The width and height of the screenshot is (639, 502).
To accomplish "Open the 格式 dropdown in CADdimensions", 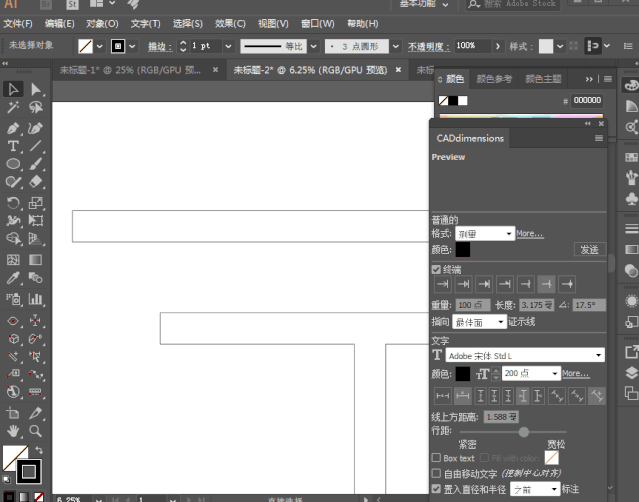I will point(485,234).
